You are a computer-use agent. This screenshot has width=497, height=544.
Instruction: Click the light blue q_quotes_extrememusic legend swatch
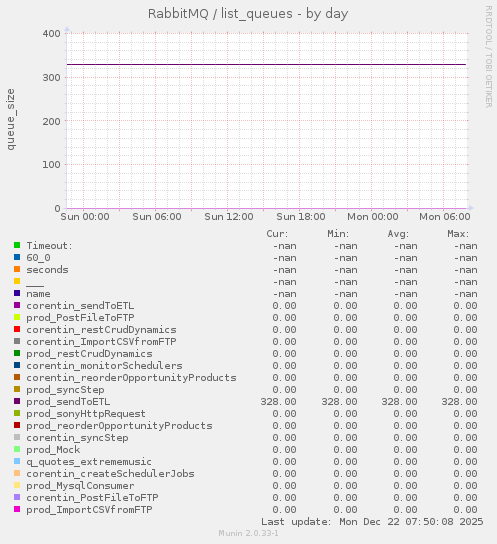pyautogui.click(x=17, y=461)
